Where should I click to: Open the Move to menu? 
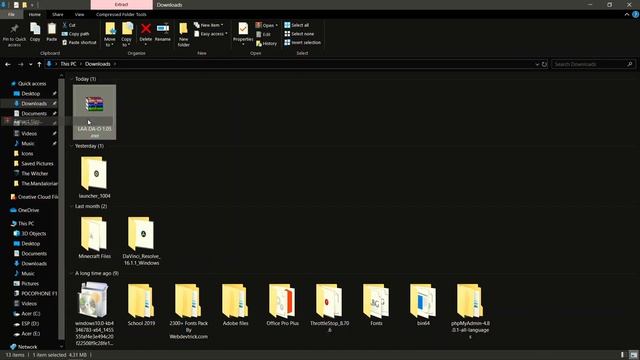(x=110, y=34)
